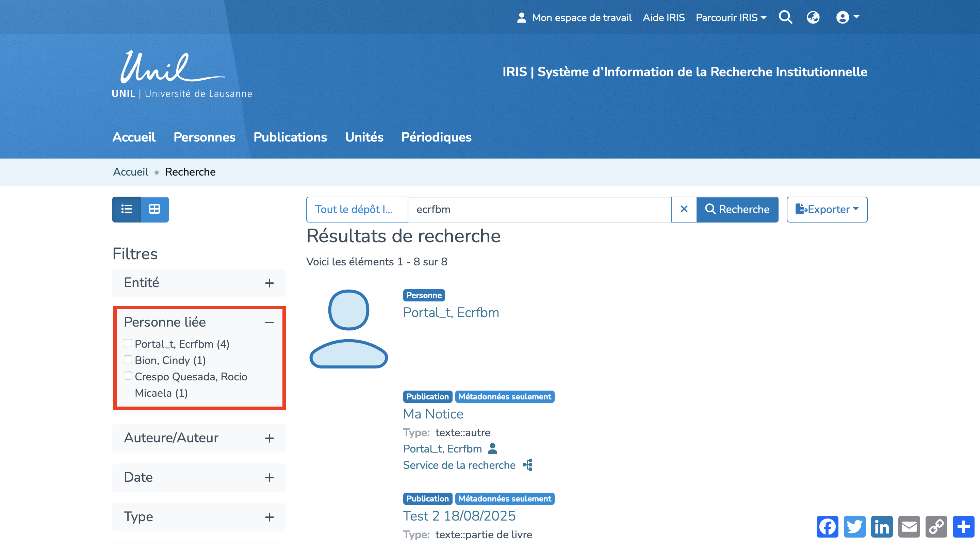Switch to grid view icon

click(x=154, y=209)
